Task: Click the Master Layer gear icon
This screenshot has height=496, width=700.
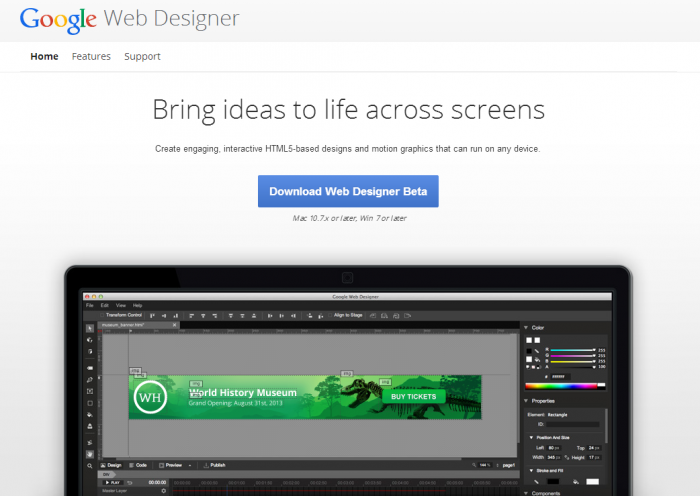Action: coord(163,491)
